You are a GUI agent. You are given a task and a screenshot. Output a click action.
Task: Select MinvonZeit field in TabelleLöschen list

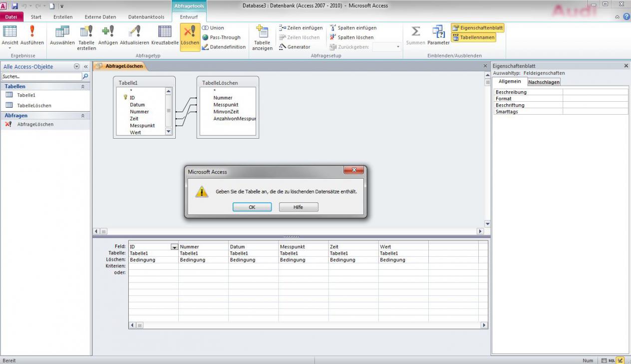coord(226,112)
